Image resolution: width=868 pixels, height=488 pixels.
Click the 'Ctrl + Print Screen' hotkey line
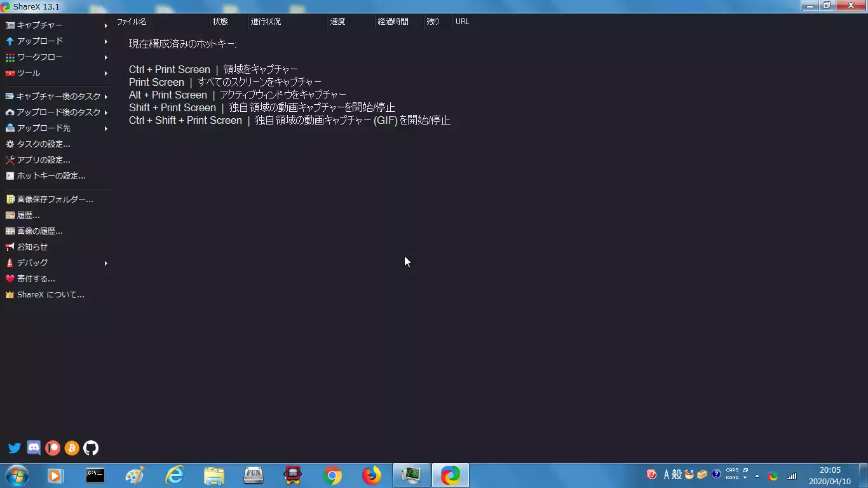(x=214, y=70)
